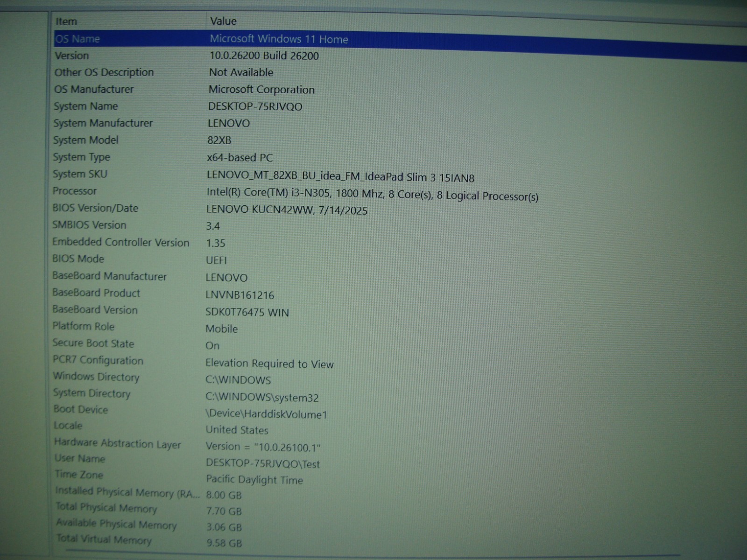
Task: Click the Mobile value
Action: pyautogui.click(x=221, y=329)
